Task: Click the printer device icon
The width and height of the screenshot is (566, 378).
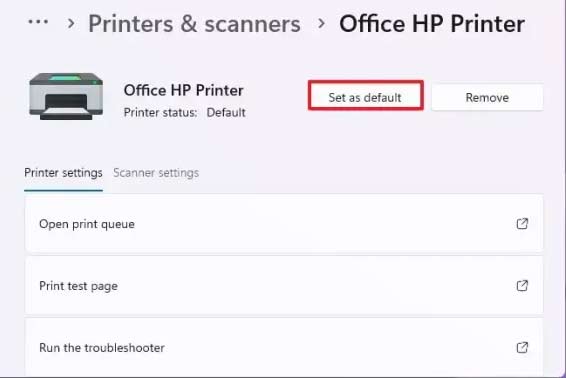Action: pyautogui.click(x=66, y=96)
